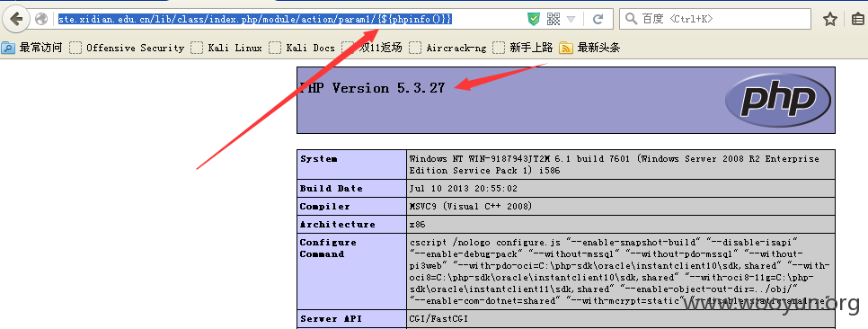Click the Windows NT system description value
The height and width of the screenshot is (329, 868).
click(615, 164)
